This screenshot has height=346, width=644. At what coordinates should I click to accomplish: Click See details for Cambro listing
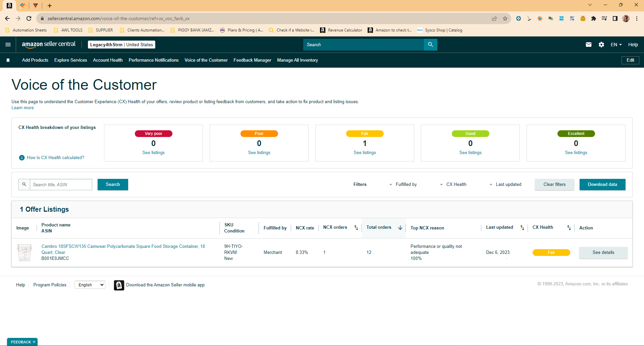[x=603, y=253]
